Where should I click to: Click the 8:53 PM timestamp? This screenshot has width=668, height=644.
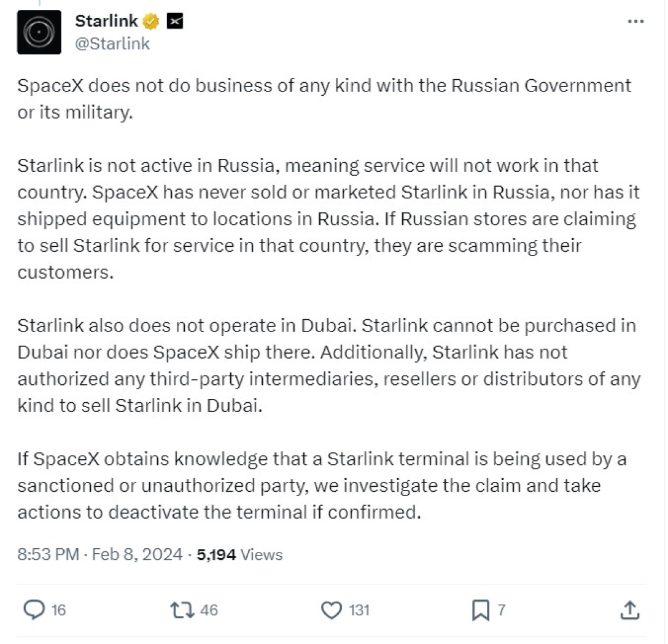click(49, 554)
